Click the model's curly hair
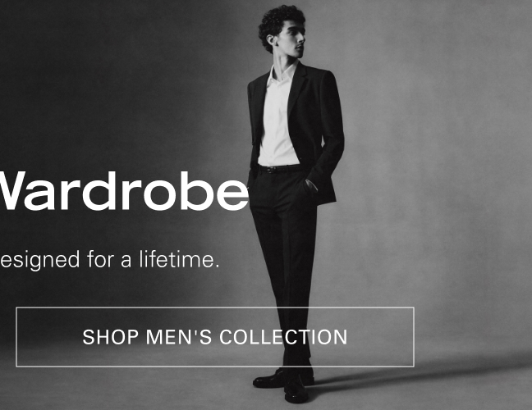Screen dimensions: 532x410 (278, 22)
